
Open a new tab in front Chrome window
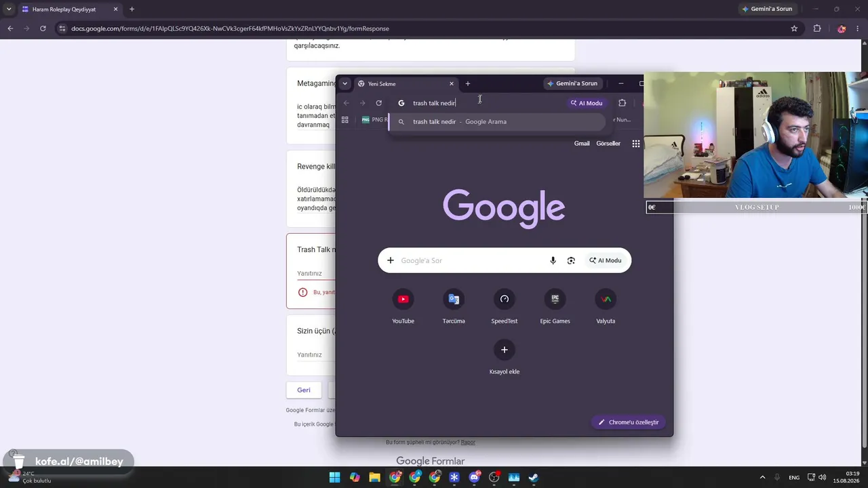pyautogui.click(x=467, y=83)
